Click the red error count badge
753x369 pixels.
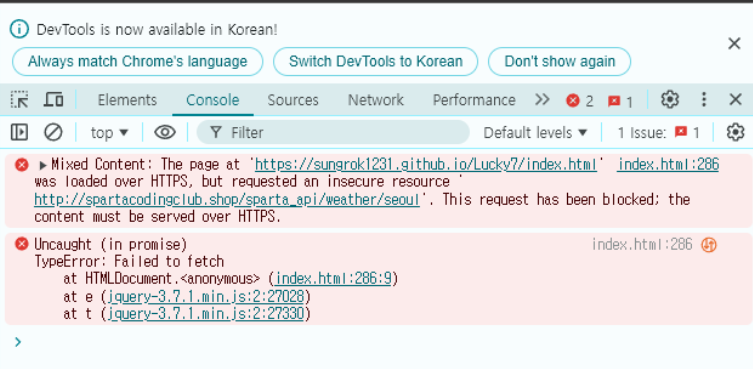click(579, 101)
